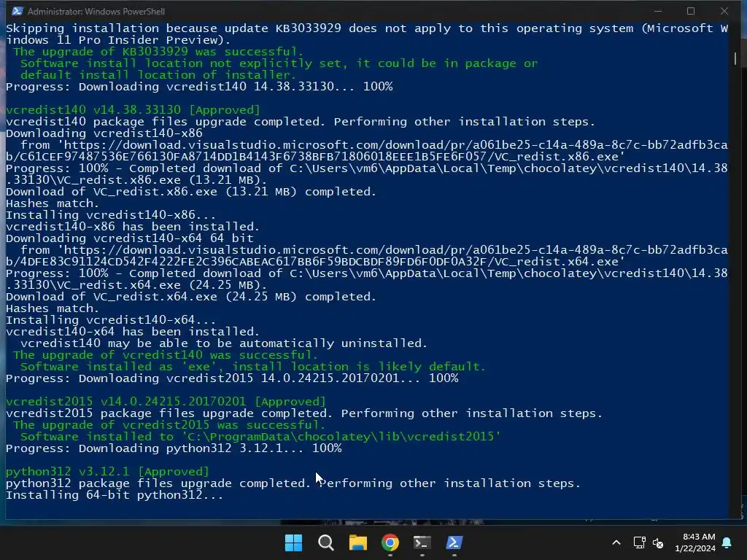
Task: Click 'Progress: Downloading vcredist140 14.38.33130' line
Action: coord(199,87)
